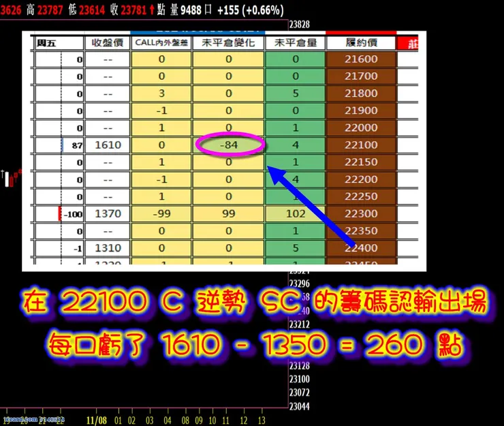Click the 87 value in 22100 row
The height and width of the screenshot is (426, 504).
point(77,146)
